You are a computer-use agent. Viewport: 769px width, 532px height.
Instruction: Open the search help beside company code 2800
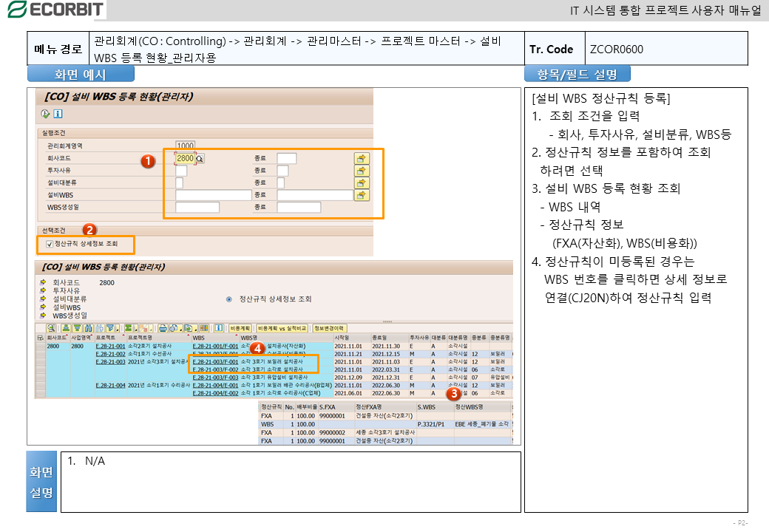pyautogui.click(x=200, y=159)
